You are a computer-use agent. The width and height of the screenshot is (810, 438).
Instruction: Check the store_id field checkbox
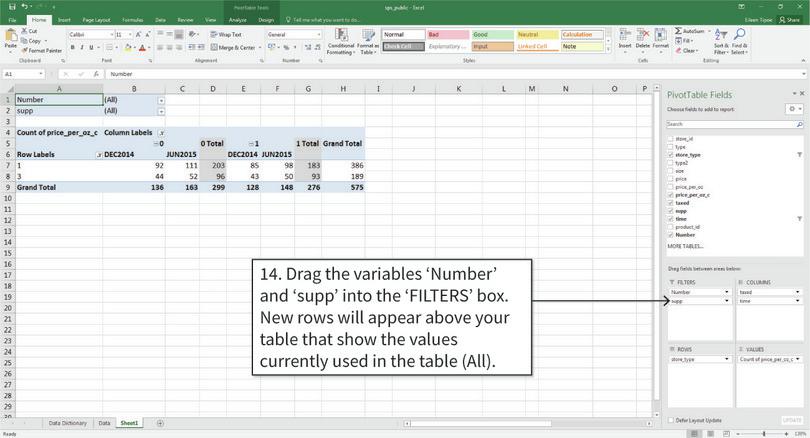pos(671,139)
